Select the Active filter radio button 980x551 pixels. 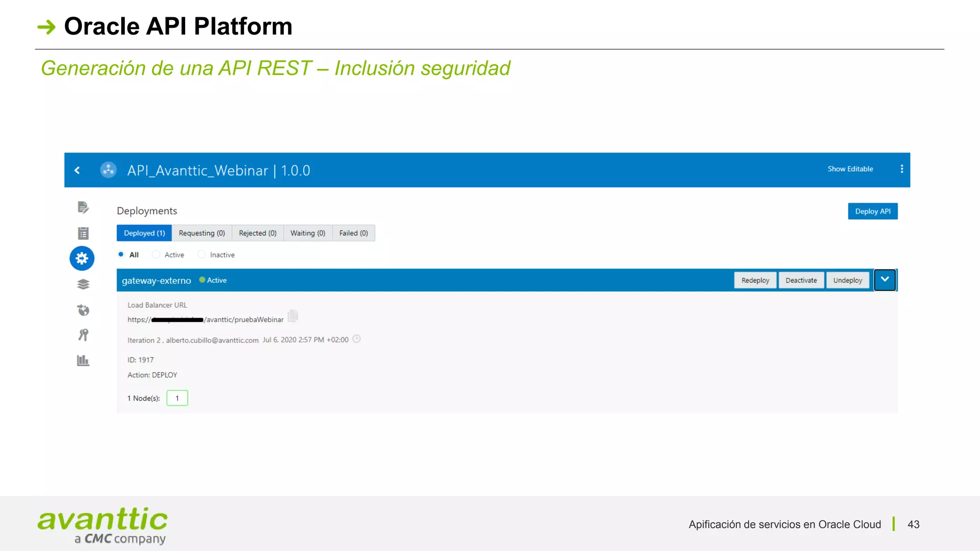click(x=156, y=254)
